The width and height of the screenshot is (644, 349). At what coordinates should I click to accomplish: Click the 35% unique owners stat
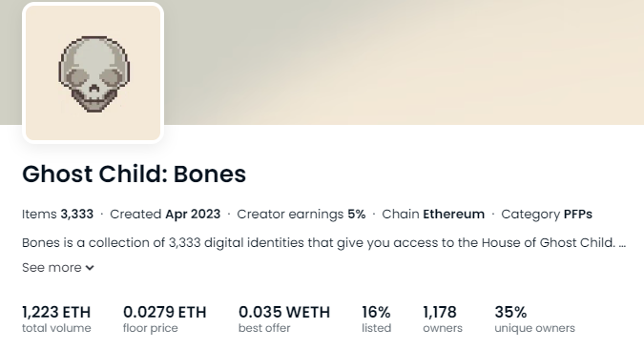coord(534,318)
